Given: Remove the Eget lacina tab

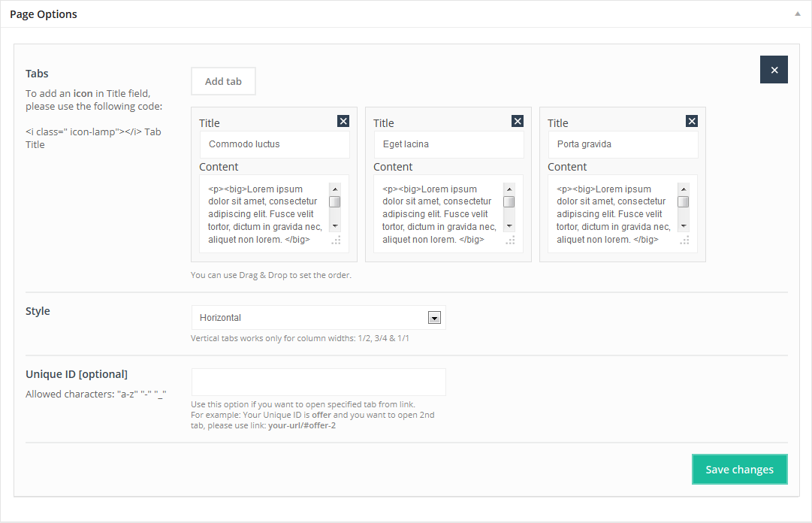Looking at the screenshot, I should (518, 121).
